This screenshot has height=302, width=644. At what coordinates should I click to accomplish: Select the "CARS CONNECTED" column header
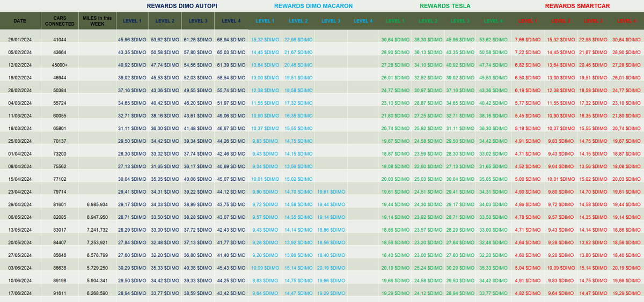coord(60,21)
